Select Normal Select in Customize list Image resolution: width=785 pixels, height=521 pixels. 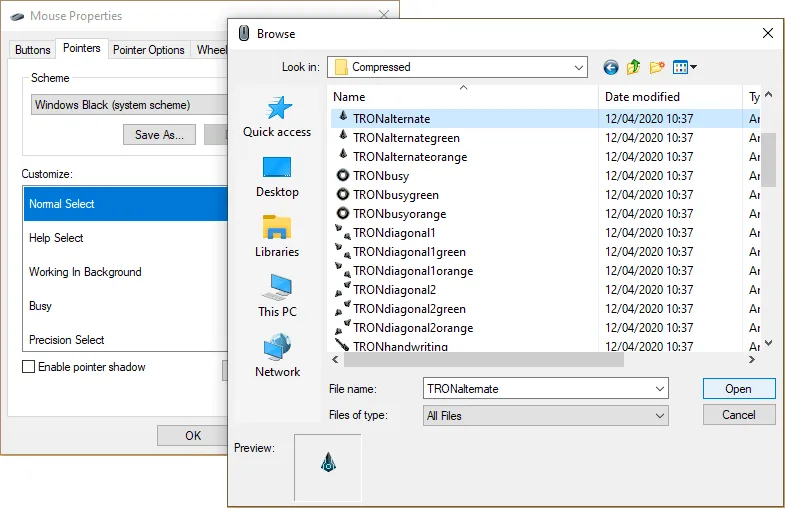point(126,204)
